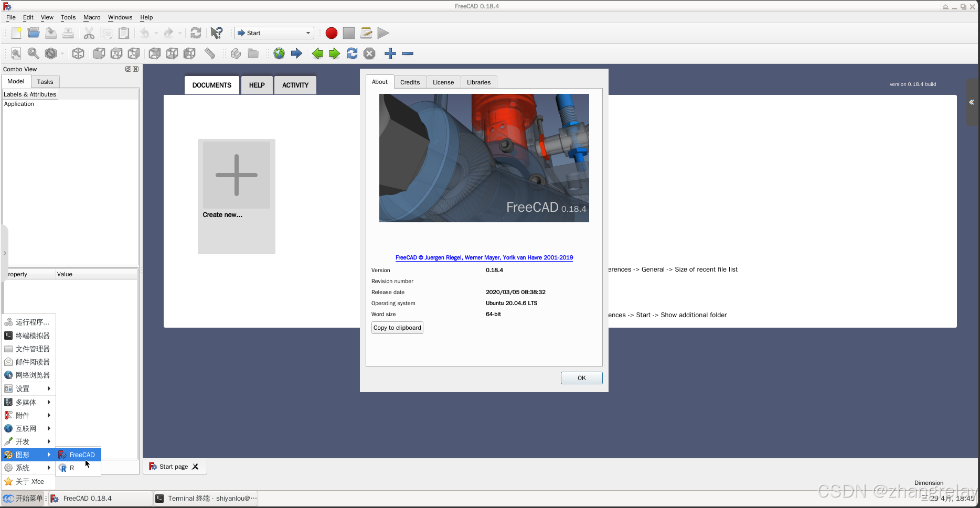Switch to the License tab
980x508 pixels.
click(x=443, y=82)
